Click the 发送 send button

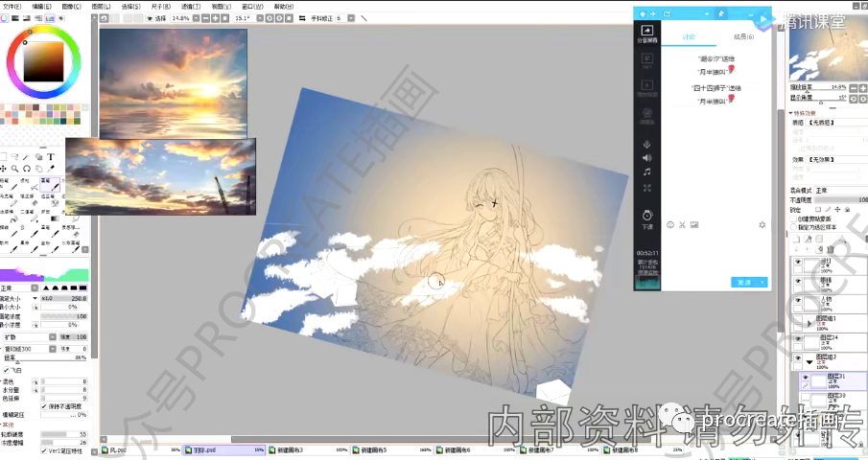coord(744,282)
